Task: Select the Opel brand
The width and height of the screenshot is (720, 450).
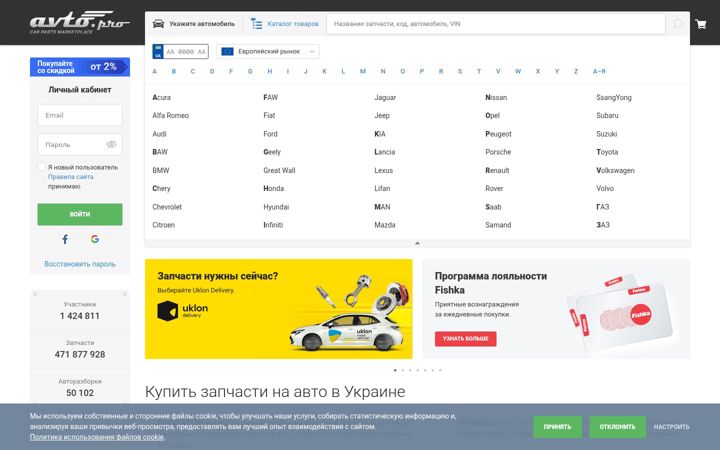Action: click(x=492, y=116)
